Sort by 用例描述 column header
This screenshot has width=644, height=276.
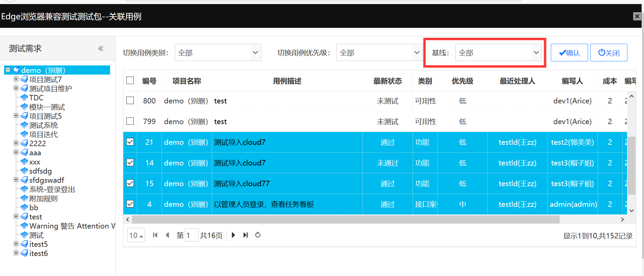(287, 81)
